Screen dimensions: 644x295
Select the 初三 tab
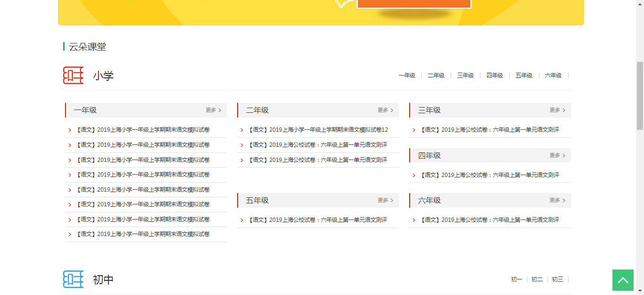[x=557, y=279]
